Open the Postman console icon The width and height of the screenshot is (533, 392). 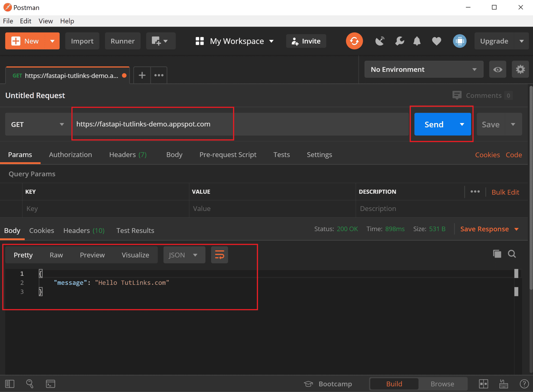50,384
